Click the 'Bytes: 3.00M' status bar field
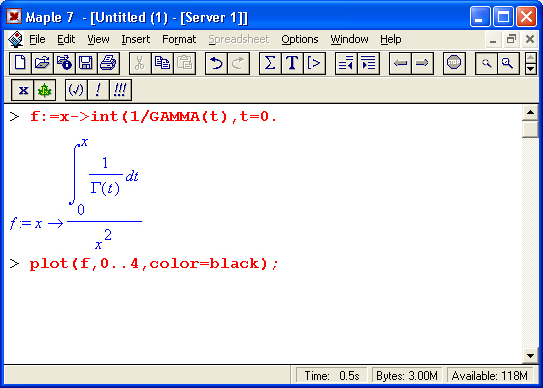The image size is (543, 388). 407,376
